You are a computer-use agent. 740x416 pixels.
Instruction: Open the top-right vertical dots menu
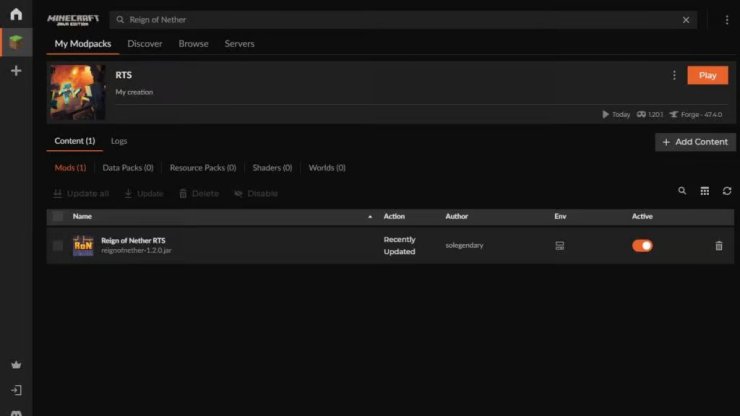[x=726, y=19]
